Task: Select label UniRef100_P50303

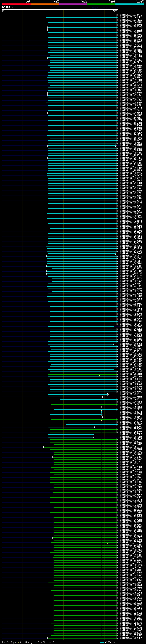Action: click(131, 88)
